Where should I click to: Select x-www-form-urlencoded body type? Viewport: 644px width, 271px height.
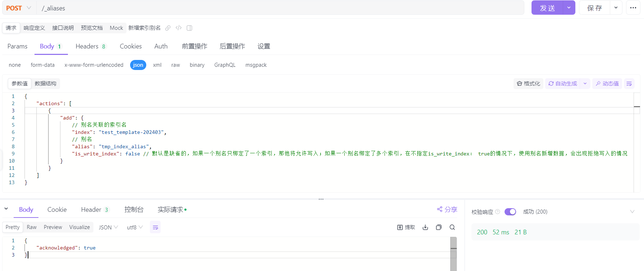pyautogui.click(x=94, y=65)
